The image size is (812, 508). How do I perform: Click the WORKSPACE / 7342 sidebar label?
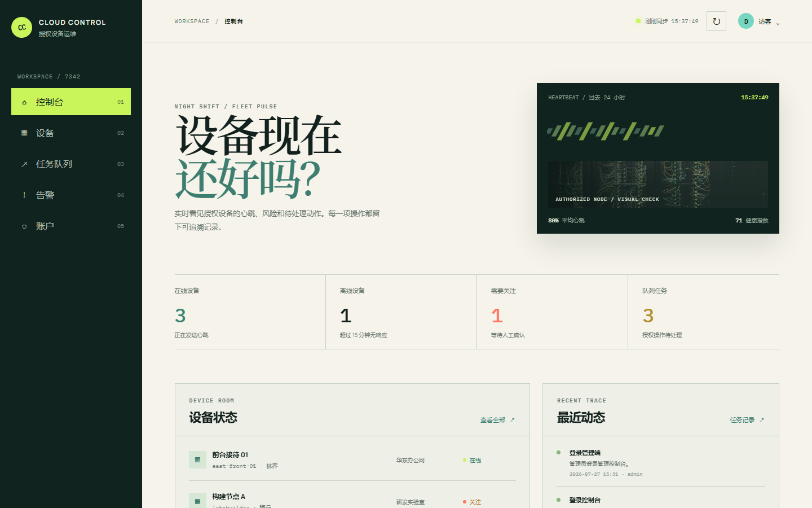[x=48, y=77]
